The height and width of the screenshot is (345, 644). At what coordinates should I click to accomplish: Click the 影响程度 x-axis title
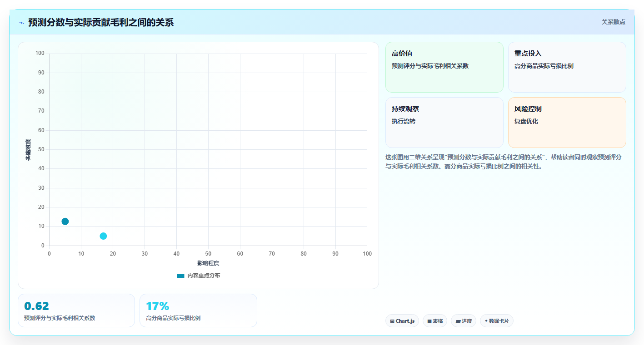tap(208, 263)
